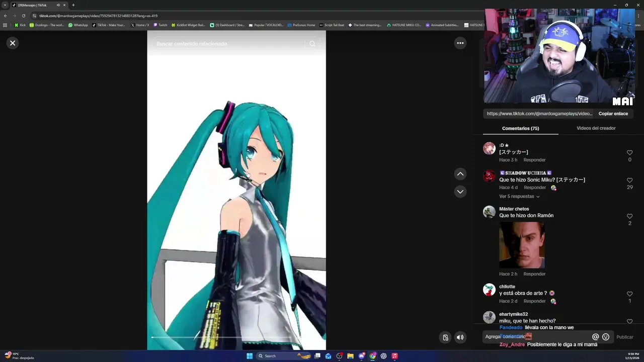Image resolution: width=644 pixels, height=362 pixels.
Task: Open the 'KickBot Widget Buil...' bookmark
Action: click(188, 25)
